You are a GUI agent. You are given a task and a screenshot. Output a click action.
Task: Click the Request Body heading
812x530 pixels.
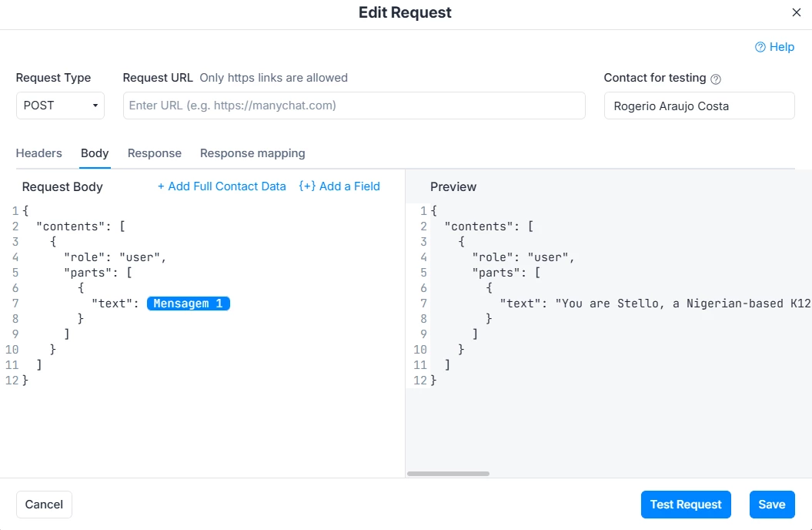pos(62,187)
